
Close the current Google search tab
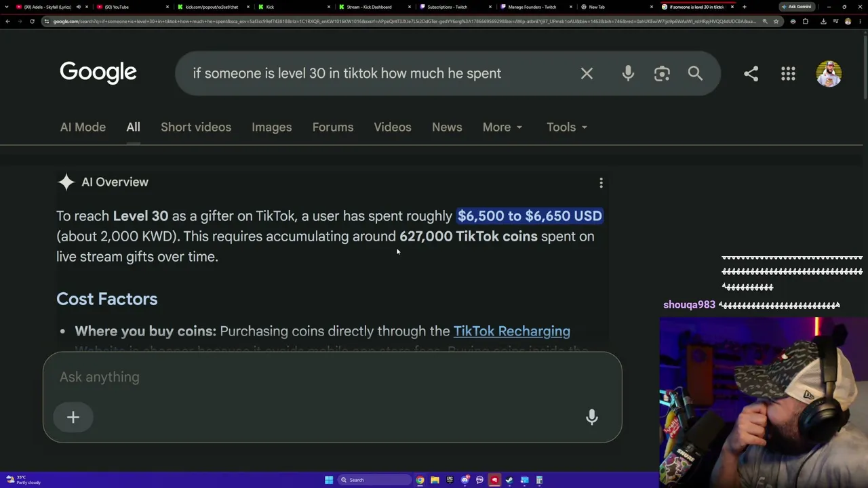coord(732,7)
